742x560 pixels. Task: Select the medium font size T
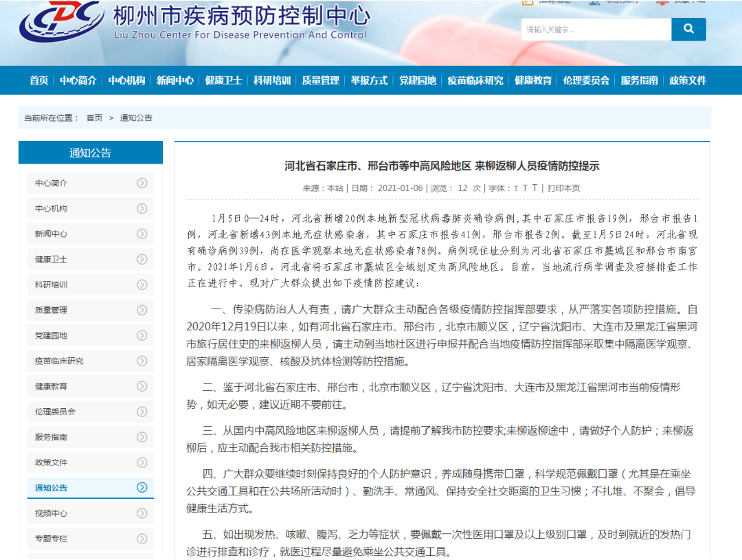click(x=524, y=188)
